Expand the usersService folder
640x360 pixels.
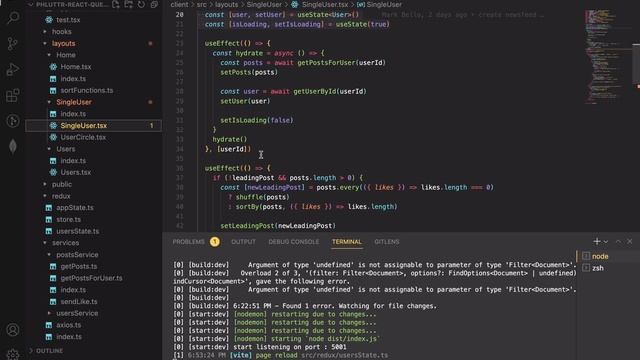click(77, 313)
